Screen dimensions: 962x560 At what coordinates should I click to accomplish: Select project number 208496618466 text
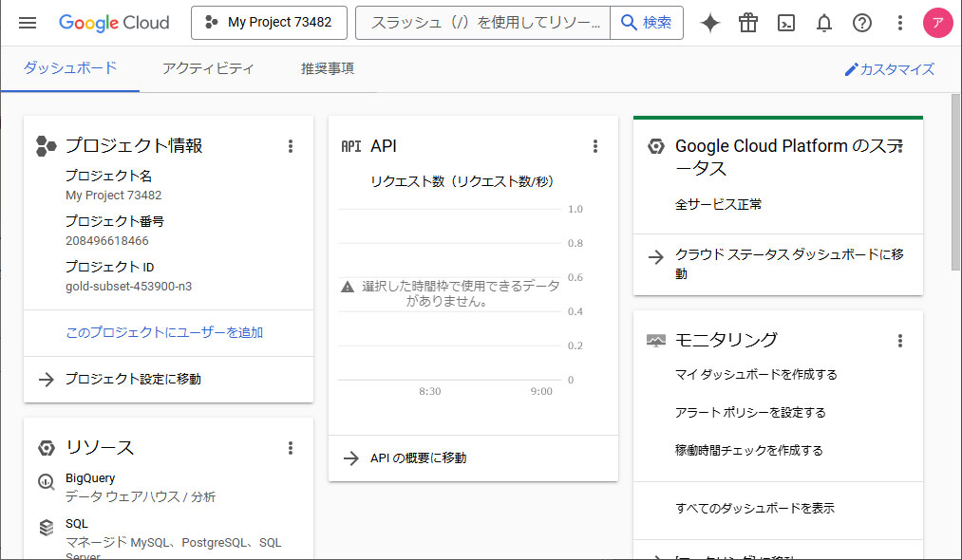click(106, 241)
